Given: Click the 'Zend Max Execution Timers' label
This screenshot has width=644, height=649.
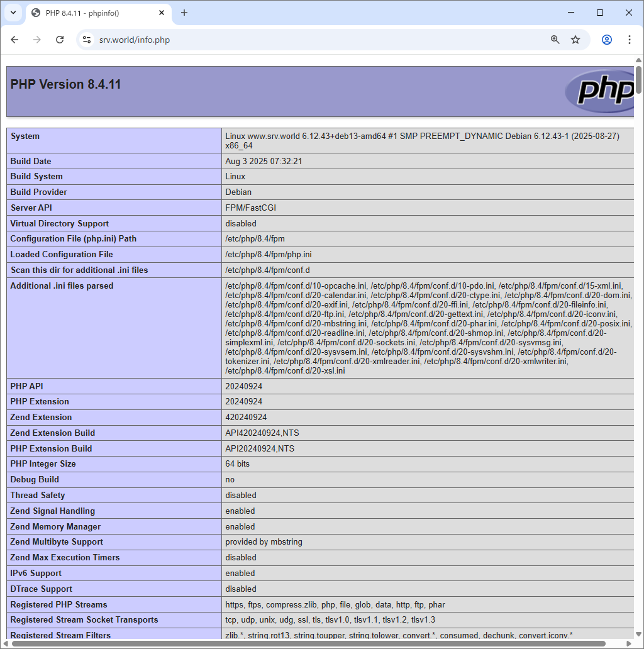Looking at the screenshot, I should [65, 558].
